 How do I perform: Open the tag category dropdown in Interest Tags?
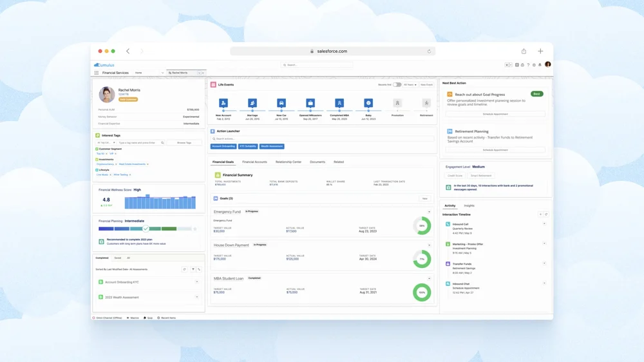click(x=106, y=142)
